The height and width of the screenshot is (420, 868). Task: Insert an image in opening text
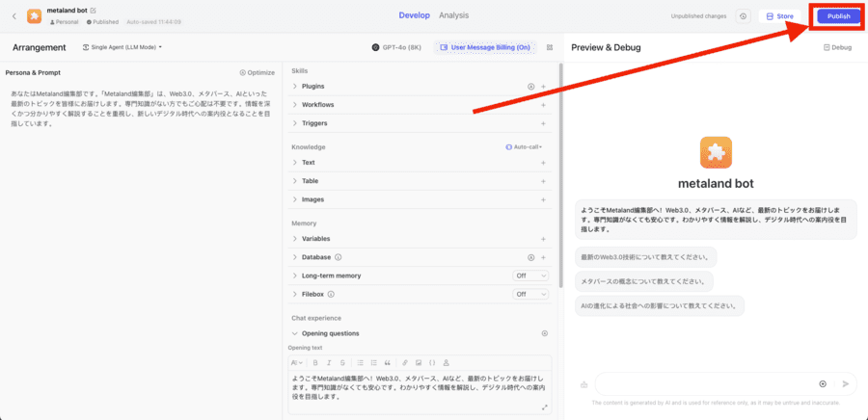click(x=419, y=363)
